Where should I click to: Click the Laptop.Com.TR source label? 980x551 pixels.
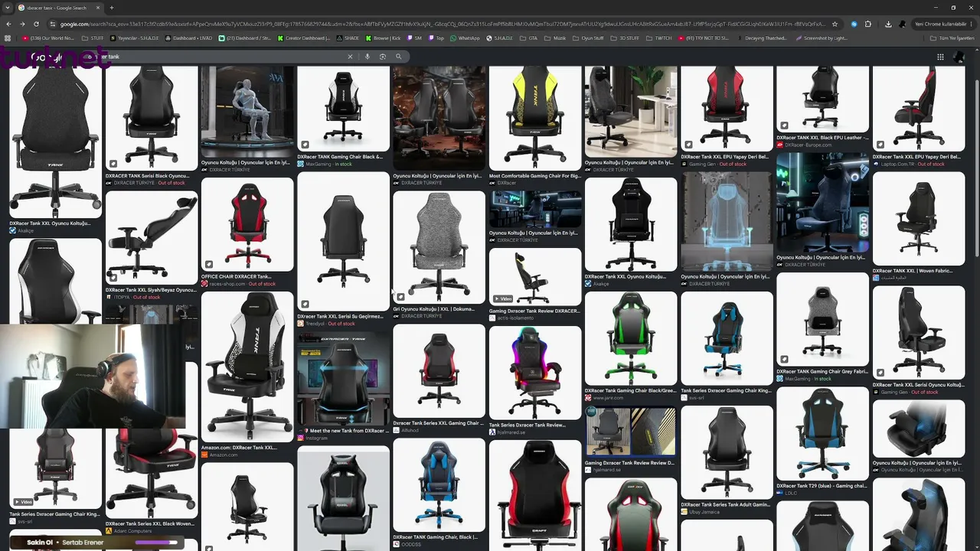(897, 164)
